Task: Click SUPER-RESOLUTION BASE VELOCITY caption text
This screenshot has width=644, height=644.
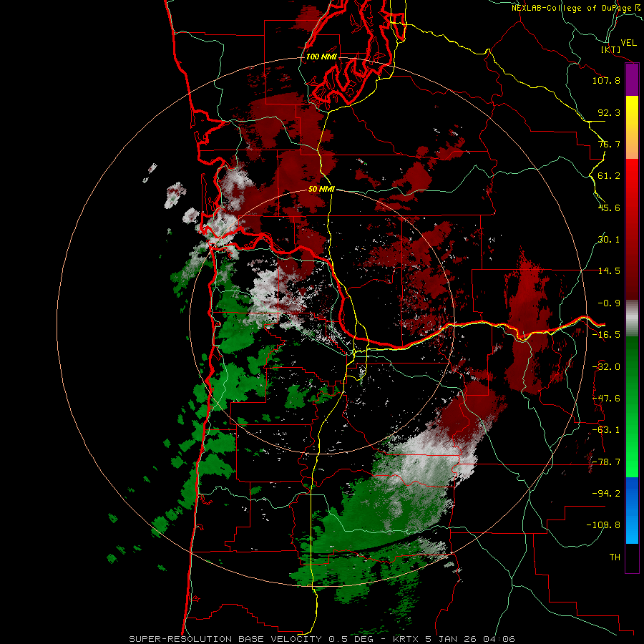Action: [x=227, y=639]
